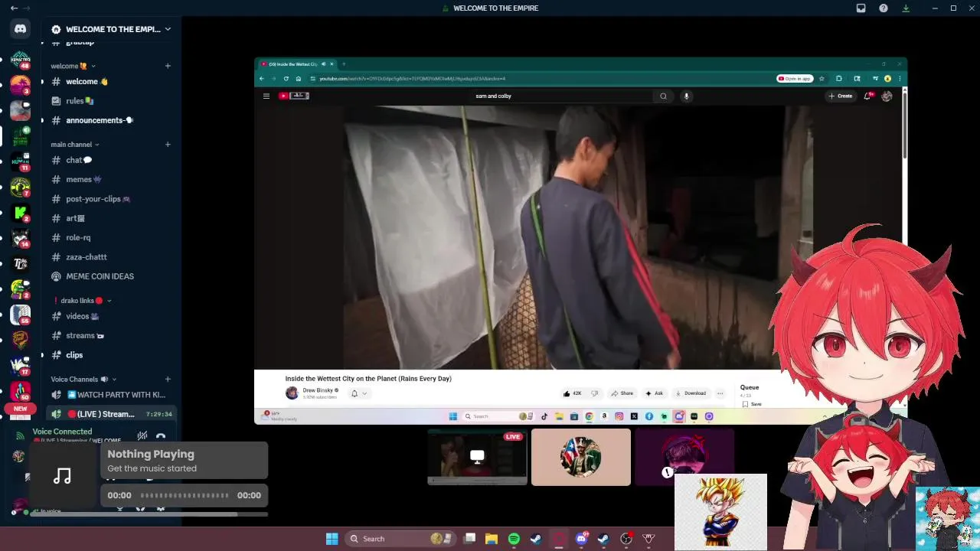Click the Share button under the video
Viewport: 980px width, 551px height.
[x=622, y=393]
